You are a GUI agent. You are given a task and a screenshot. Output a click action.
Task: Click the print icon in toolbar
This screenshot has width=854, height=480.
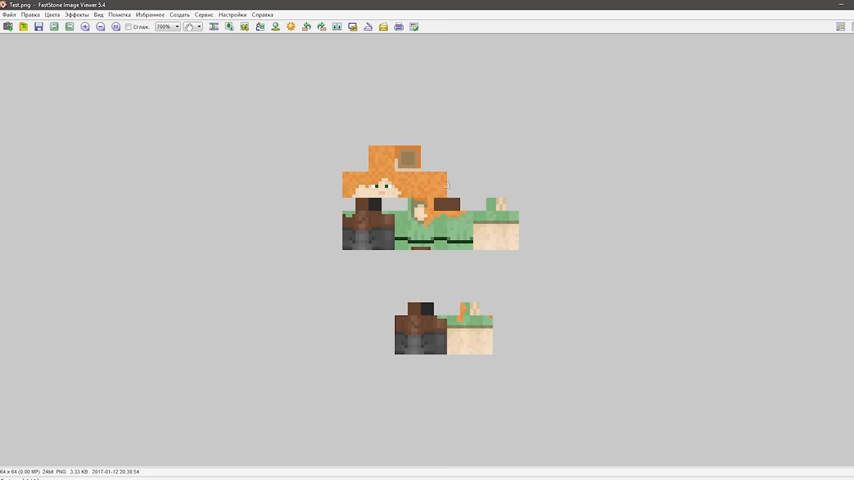tap(399, 27)
